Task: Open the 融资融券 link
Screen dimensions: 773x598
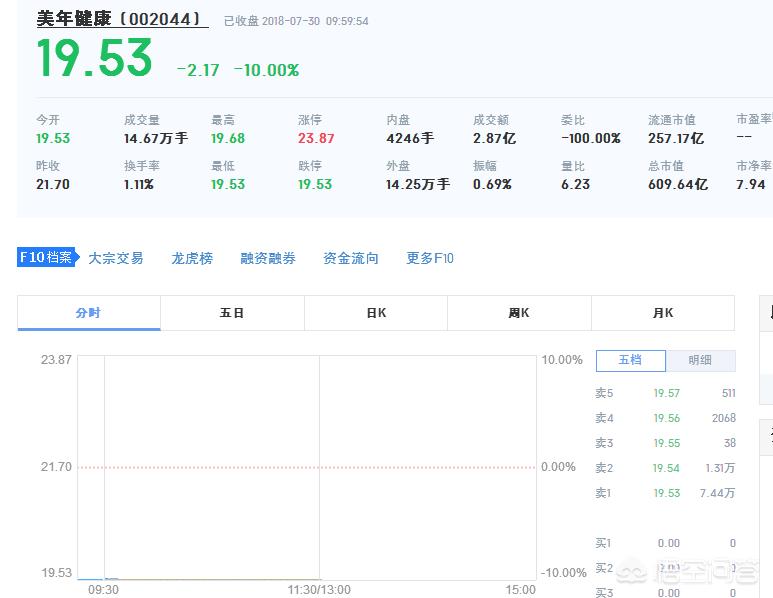Action: 268,258
